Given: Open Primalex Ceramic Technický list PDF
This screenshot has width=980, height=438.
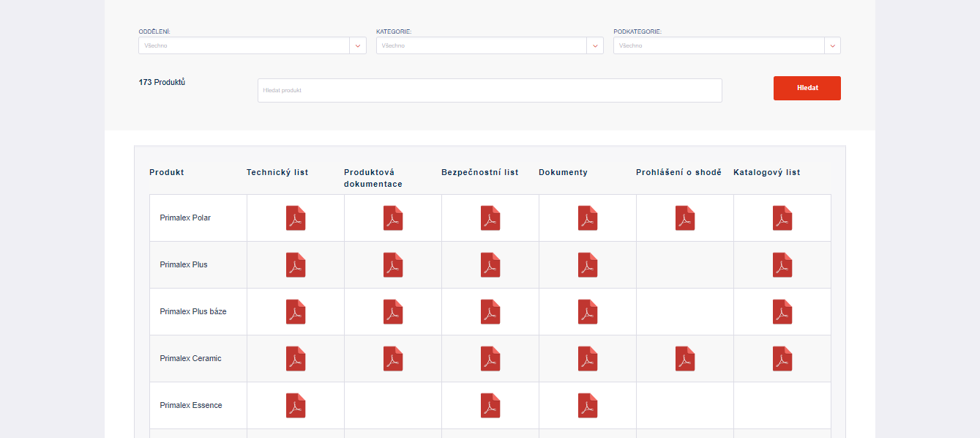Looking at the screenshot, I should [296, 359].
